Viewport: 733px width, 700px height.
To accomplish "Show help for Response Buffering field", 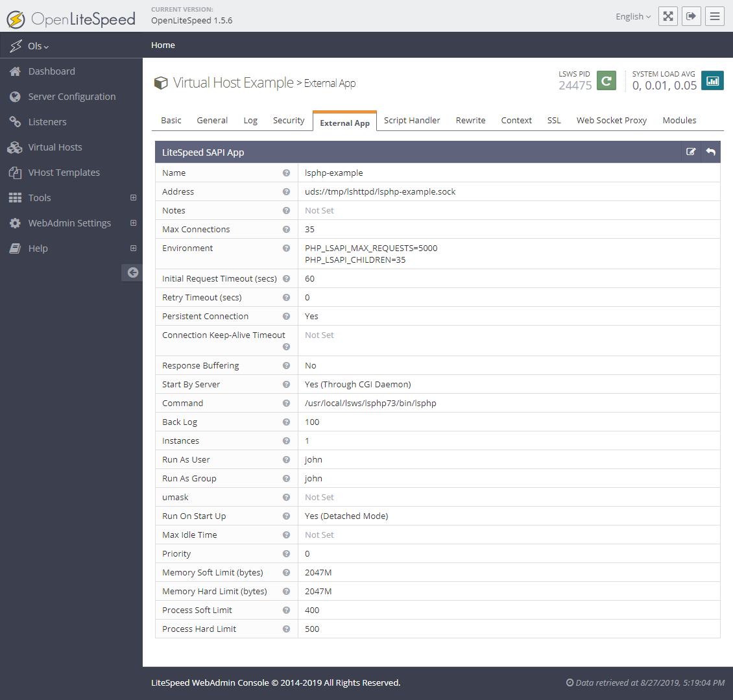I will click(286, 366).
